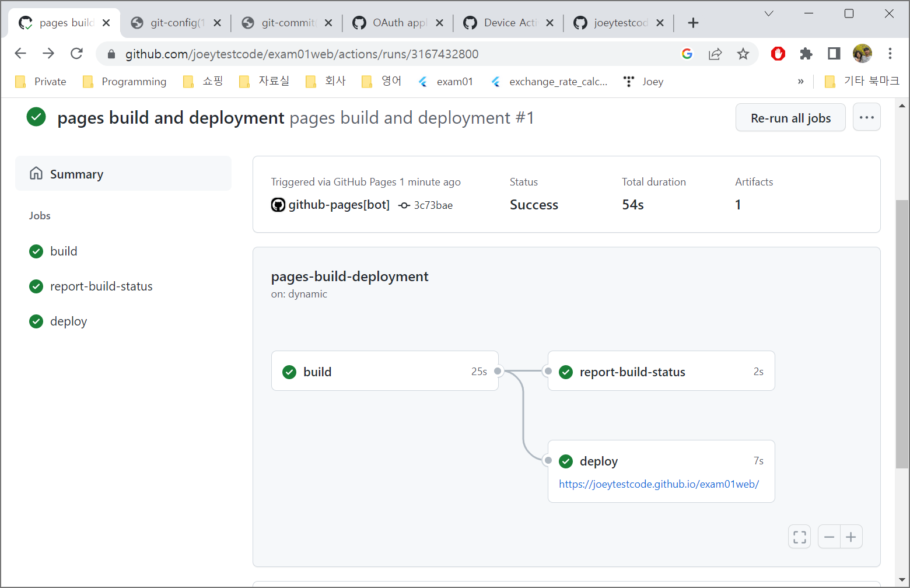Click the '54s' total duration value

pyautogui.click(x=633, y=205)
